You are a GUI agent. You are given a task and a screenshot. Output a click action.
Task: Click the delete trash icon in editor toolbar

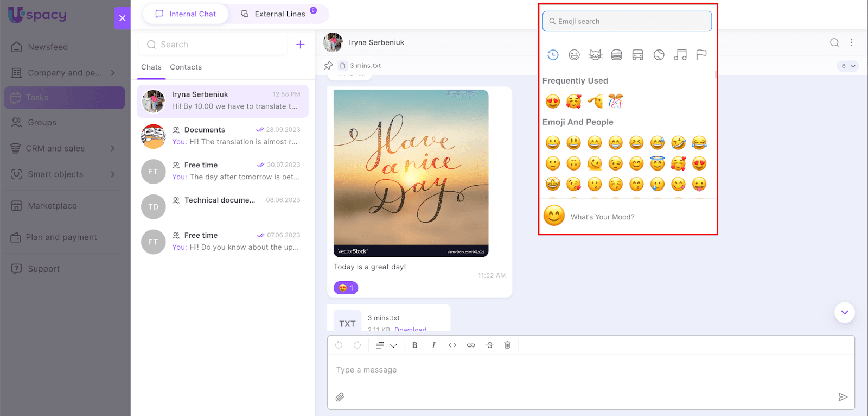pyautogui.click(x=507, y=345)
